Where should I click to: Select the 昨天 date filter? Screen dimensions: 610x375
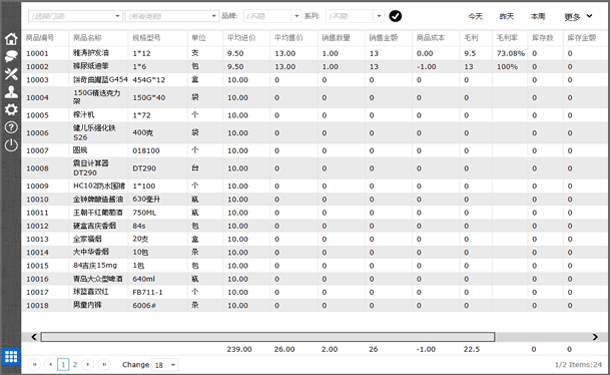(x=507, y=16)
